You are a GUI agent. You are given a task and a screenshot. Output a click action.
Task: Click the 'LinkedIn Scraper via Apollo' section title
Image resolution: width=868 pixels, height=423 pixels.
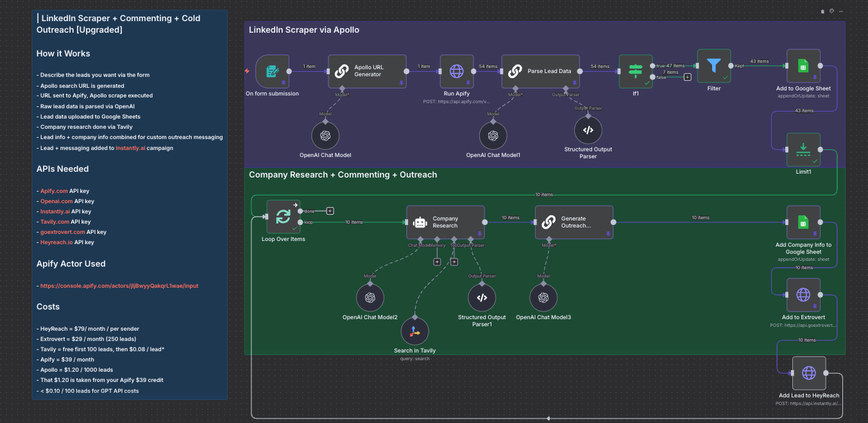(x=304, y=30)
